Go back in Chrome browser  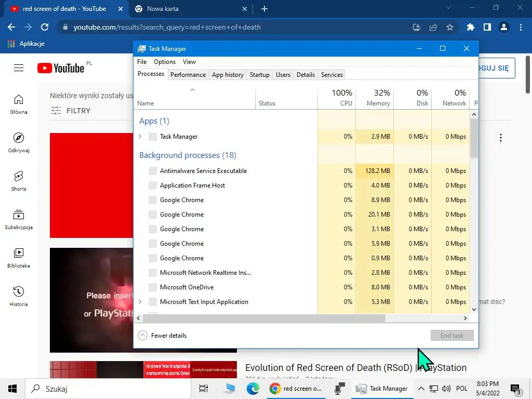pyautogui.click(x=11, y=27)
